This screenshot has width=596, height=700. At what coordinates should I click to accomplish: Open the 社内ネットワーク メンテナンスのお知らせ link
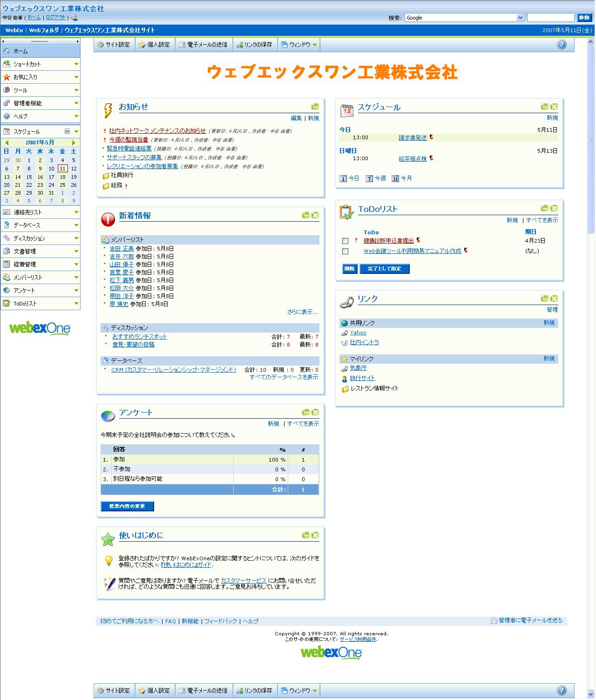point(157,131)
